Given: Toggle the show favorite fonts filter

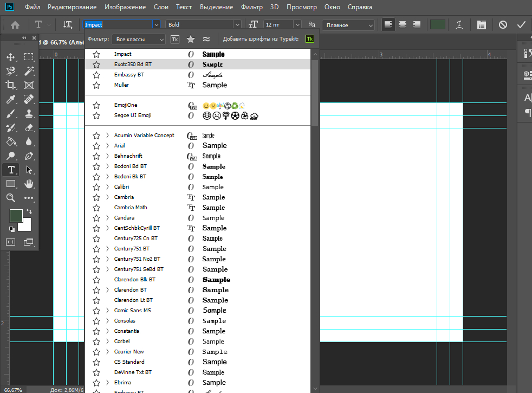Looking at the screenshot, I should coord(191,39).
